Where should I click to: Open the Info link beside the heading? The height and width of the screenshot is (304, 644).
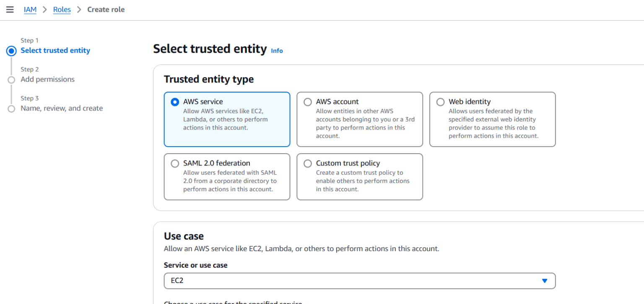(277, 51)
